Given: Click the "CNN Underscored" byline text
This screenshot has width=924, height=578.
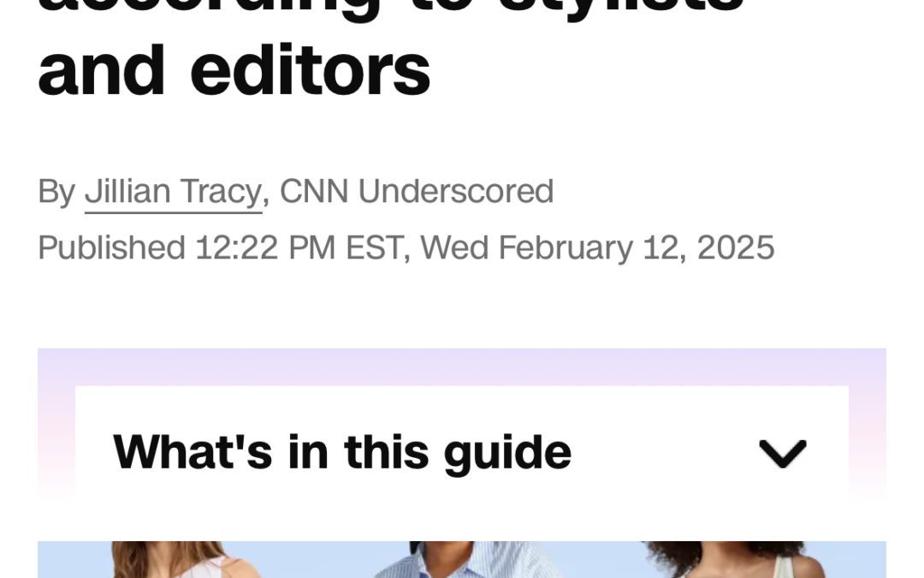Looking at the screenshot, I should [417, 191].
